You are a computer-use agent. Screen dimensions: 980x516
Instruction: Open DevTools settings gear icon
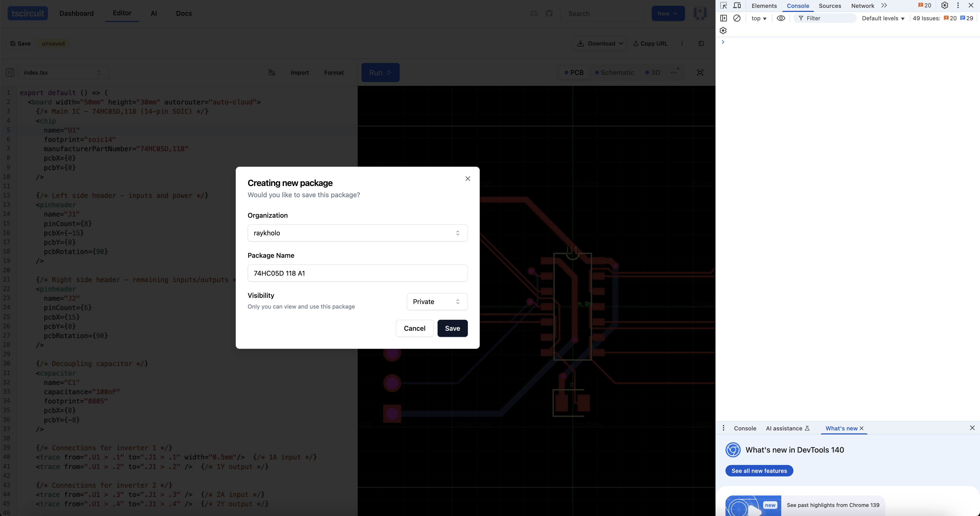click(x=944, y=5)
